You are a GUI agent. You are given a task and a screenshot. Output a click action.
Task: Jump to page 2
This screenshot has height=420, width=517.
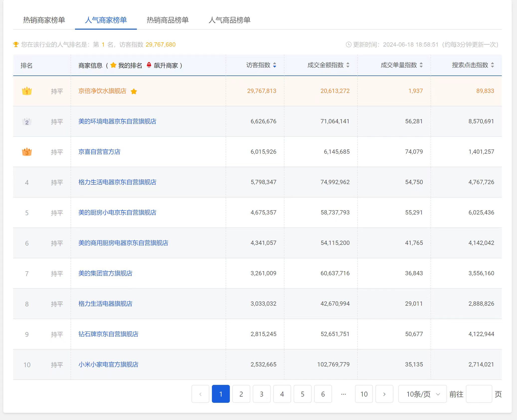point(241,394)
